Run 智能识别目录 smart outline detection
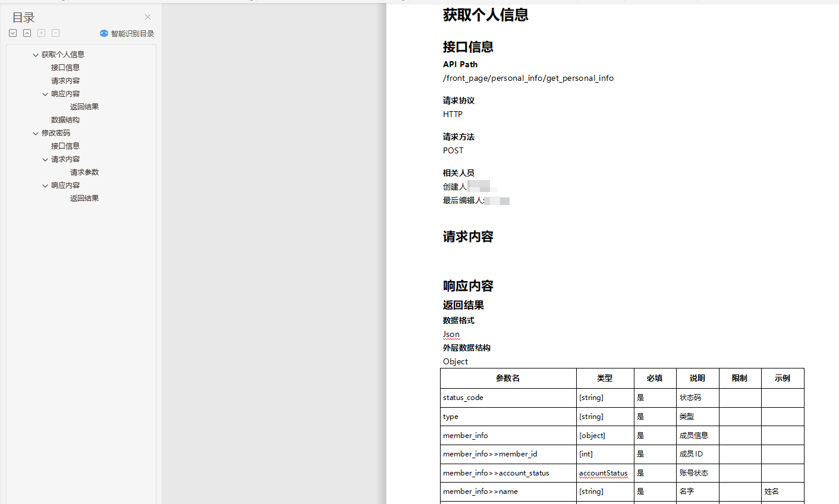 pyautogui.click(x=127, y=34)
